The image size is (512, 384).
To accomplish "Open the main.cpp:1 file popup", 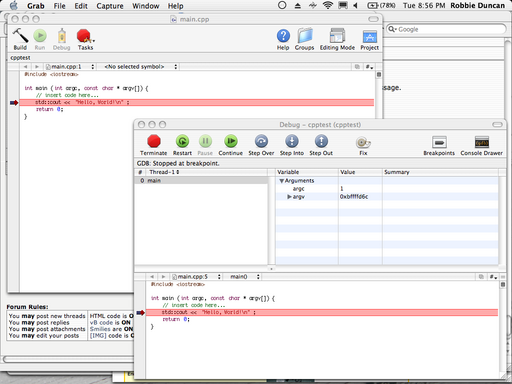I will 70,67.
